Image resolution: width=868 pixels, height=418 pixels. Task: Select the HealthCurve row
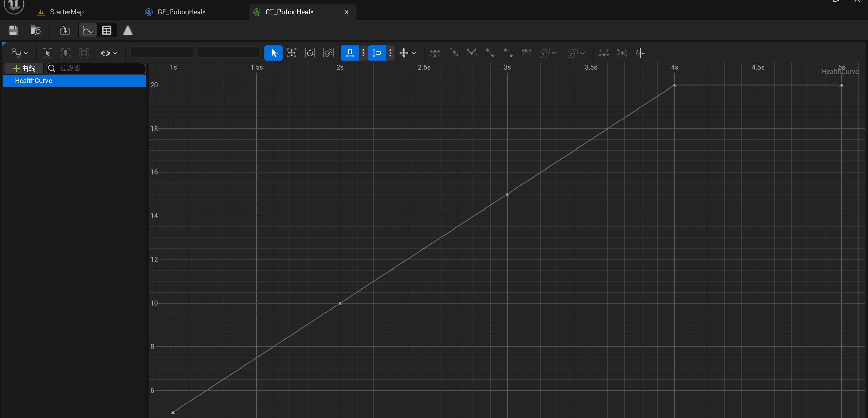pos(75,81)
